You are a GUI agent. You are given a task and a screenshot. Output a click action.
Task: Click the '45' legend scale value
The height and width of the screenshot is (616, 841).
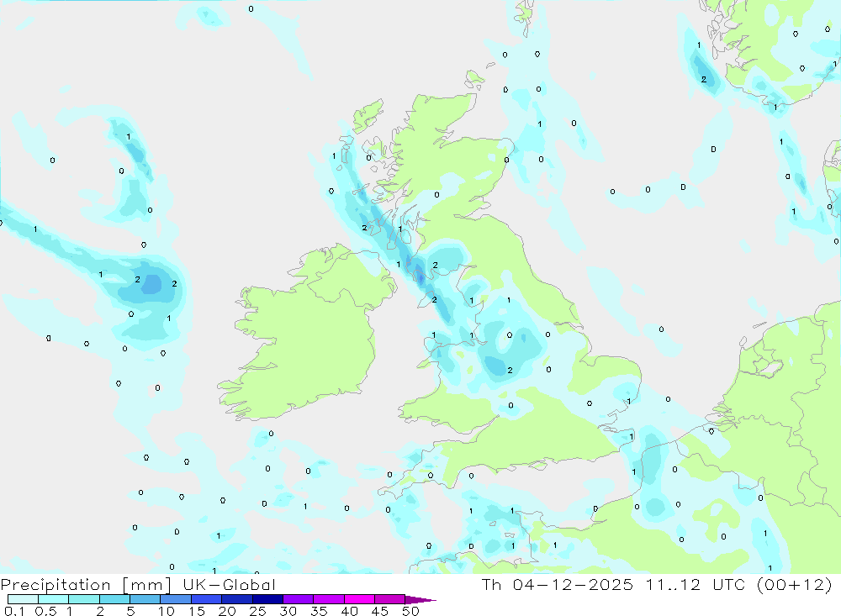pyautogui.click(x=380, y=611)
